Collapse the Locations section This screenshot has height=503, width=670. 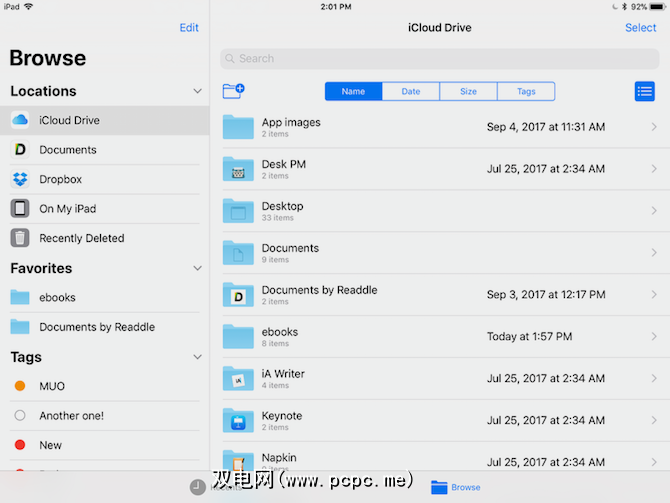197,91
